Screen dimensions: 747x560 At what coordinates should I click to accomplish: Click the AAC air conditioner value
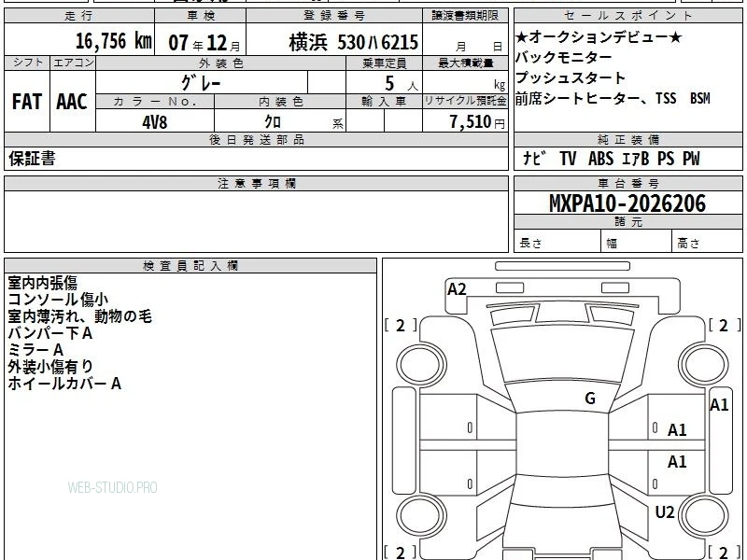pyautogui.click(x=72, y=102)
